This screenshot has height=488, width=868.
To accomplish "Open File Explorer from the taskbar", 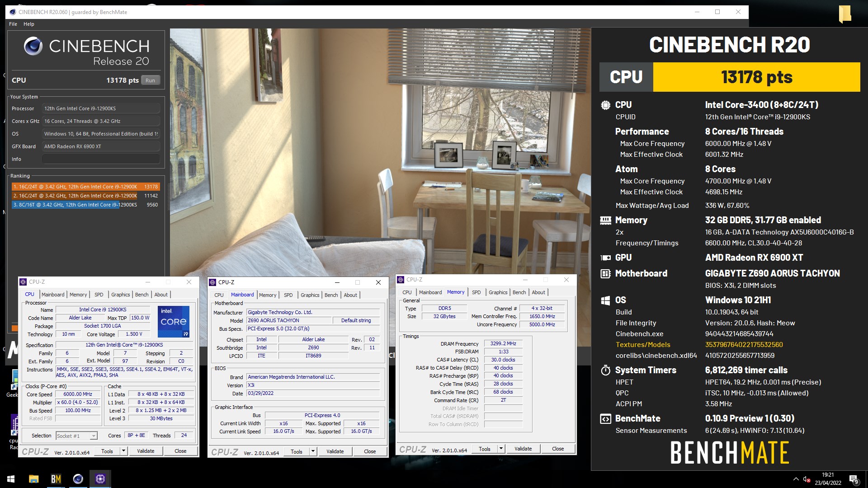I will 33,479.
